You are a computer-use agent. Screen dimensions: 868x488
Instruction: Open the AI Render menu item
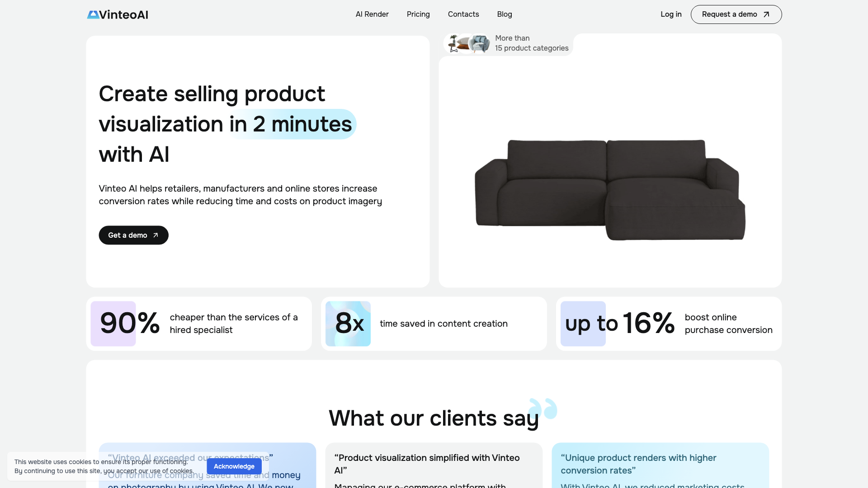click(372, 14)
